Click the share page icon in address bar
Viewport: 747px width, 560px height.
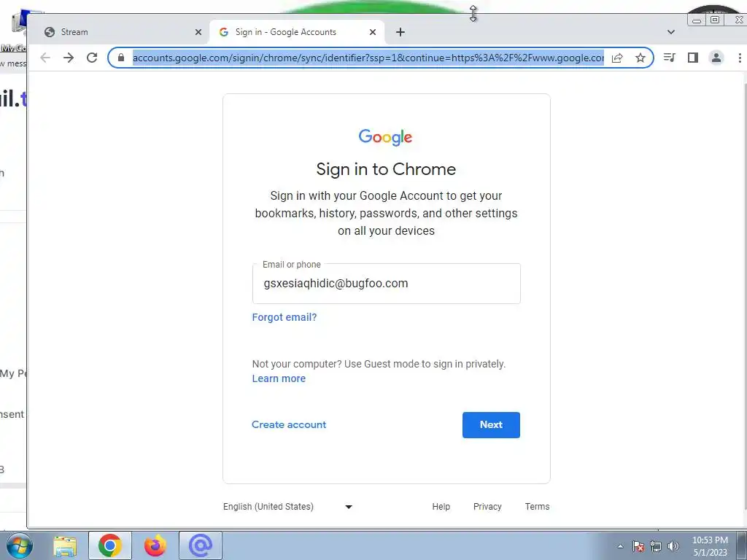pyautogui.click(x=617, y=58)
